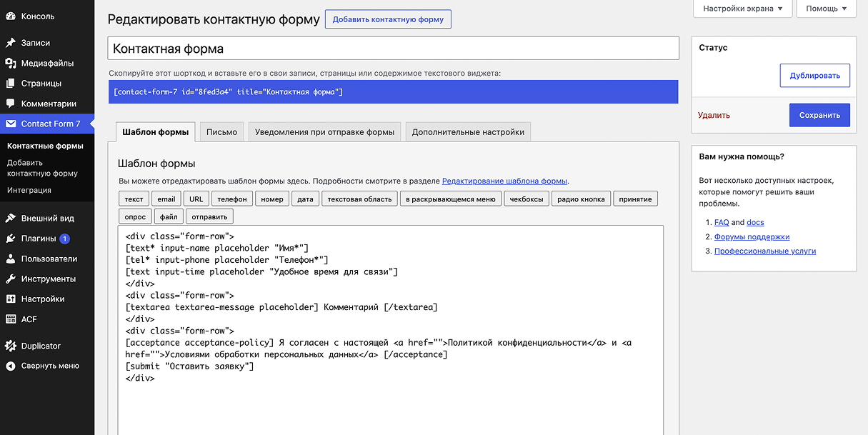The image size is (868, 435).
Task: Click the red Удалить link
Action: pos(714,115)
